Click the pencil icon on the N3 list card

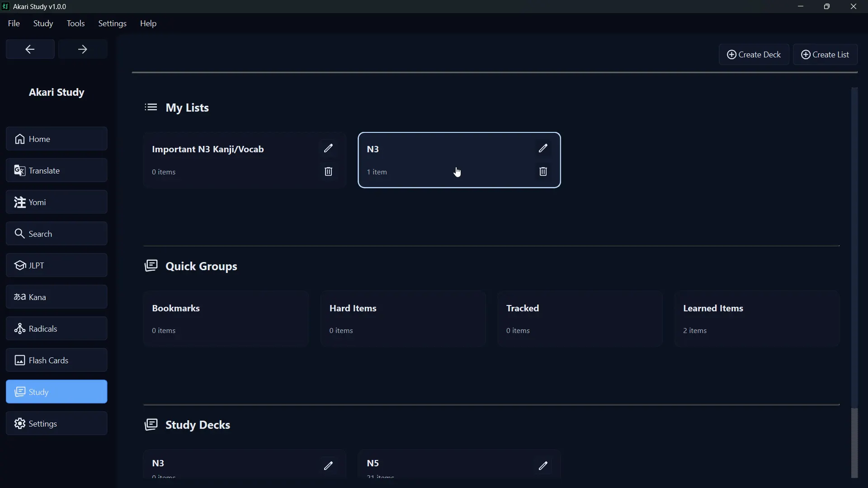click(x=543, y=148)
